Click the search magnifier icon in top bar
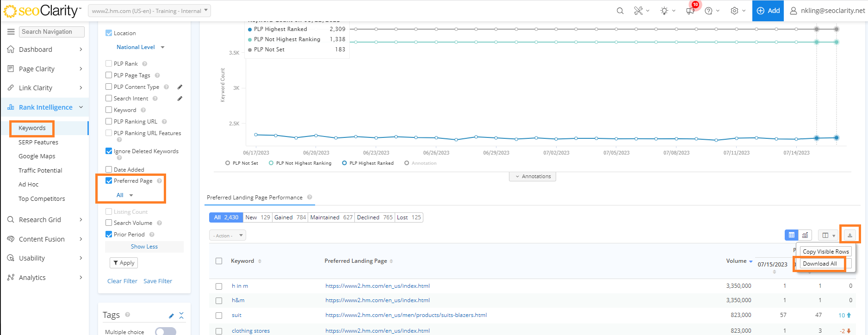868x335 pixels. [x=620, y=11]
